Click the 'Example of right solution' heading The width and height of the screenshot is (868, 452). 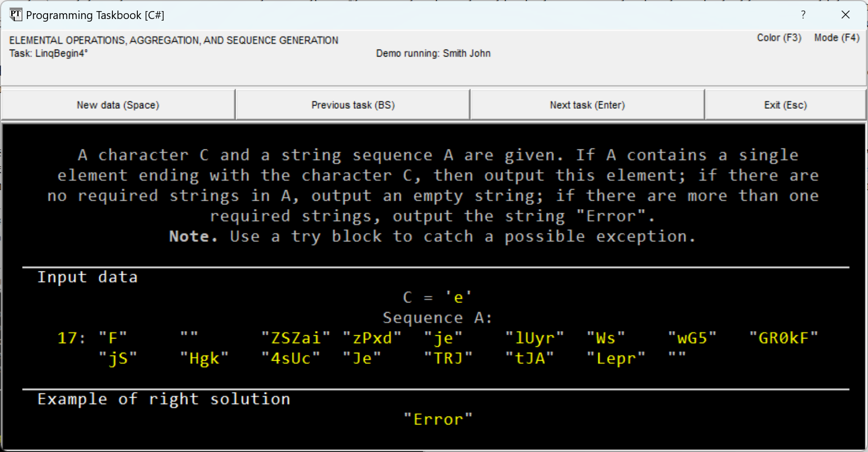point(164,399)
